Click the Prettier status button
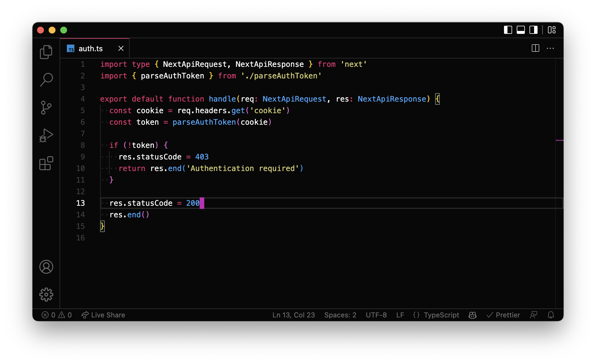The height and width of the screenshot is (364, 596). pos(503,315)
